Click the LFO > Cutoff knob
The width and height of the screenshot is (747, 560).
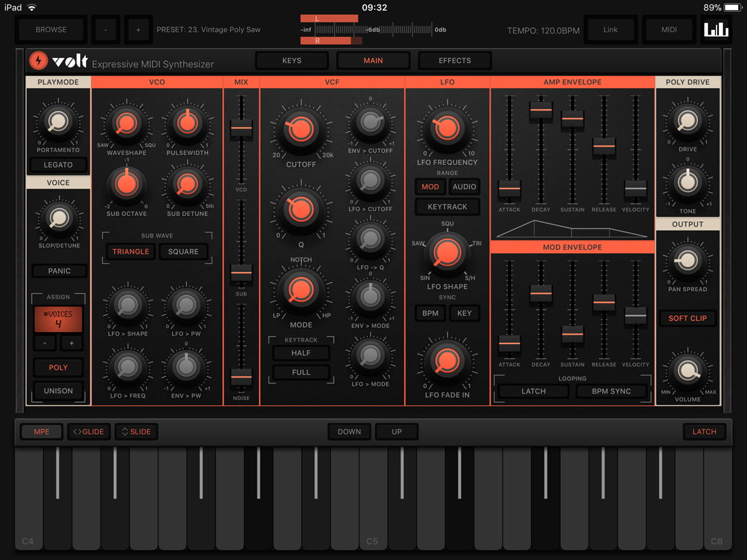[x=370, y=182]
